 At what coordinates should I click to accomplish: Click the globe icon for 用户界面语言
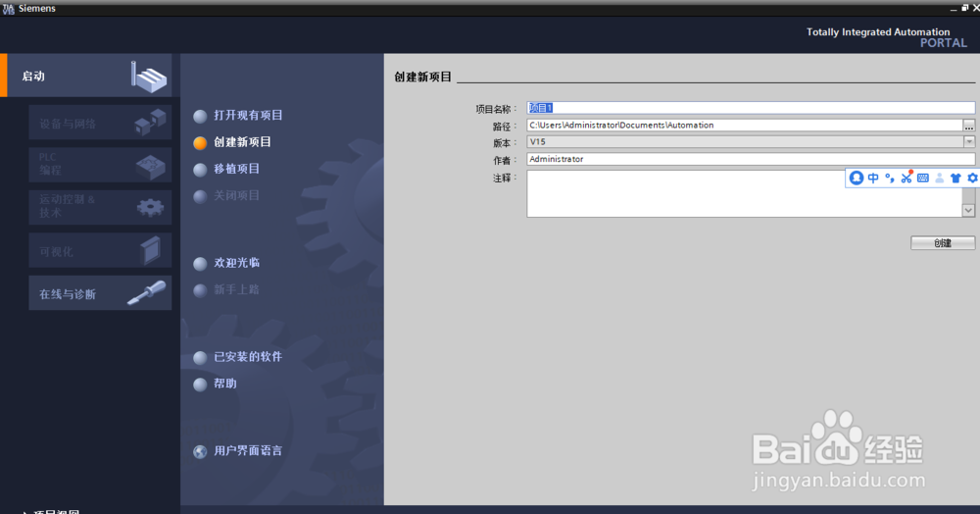pos(200,451)
